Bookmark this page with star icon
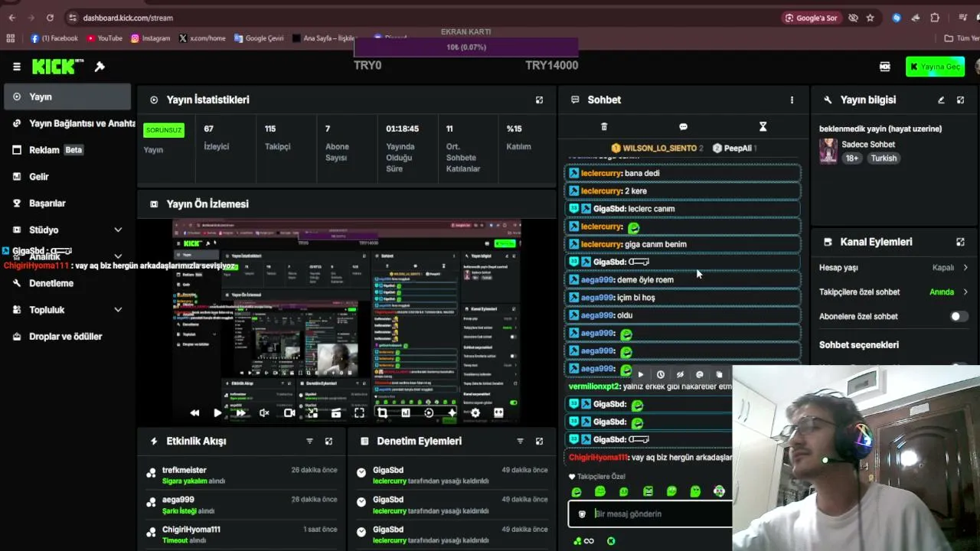 [x=871, y=18]
